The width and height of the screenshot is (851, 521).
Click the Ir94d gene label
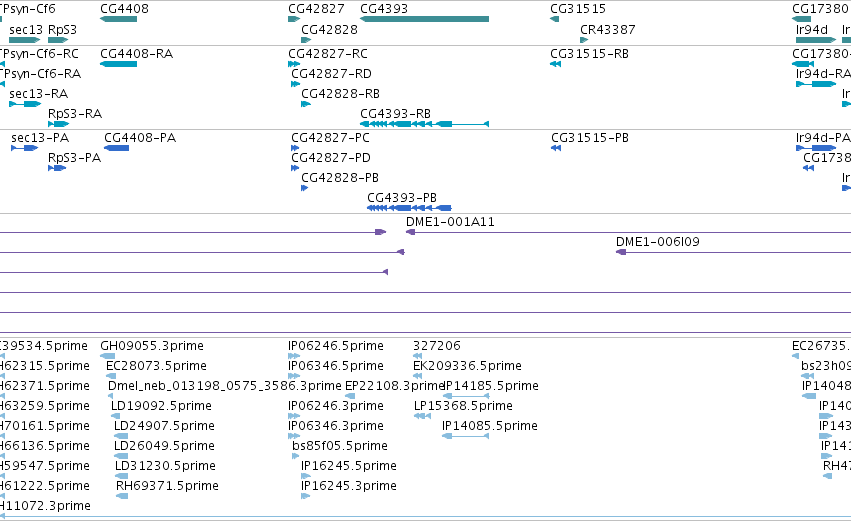coord(812,30)
